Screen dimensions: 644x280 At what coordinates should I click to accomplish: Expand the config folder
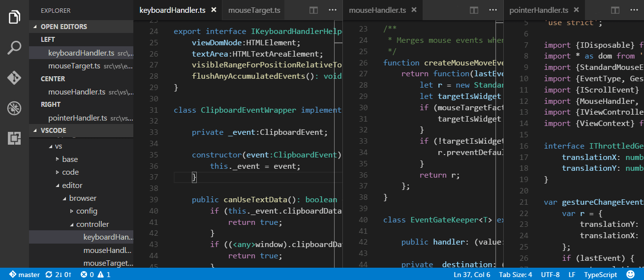81,211
